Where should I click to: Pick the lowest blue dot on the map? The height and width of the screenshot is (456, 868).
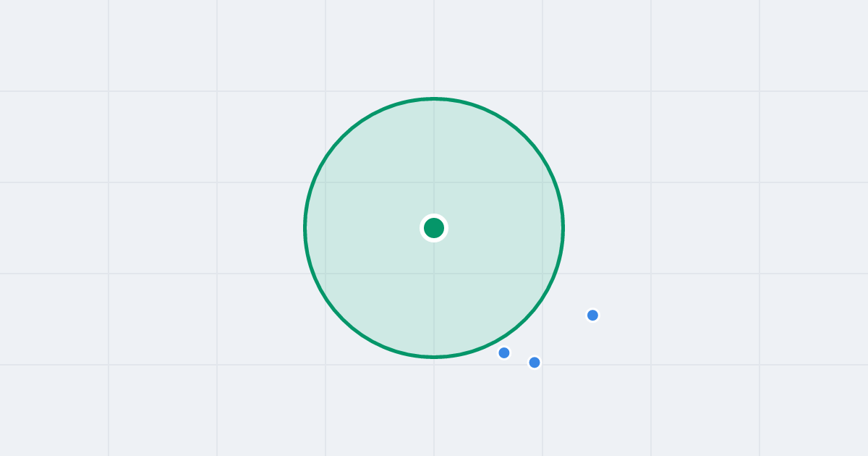point(535,362)
